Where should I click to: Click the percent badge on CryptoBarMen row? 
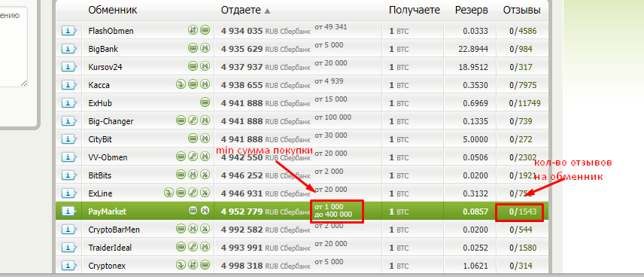coord(205,229)
